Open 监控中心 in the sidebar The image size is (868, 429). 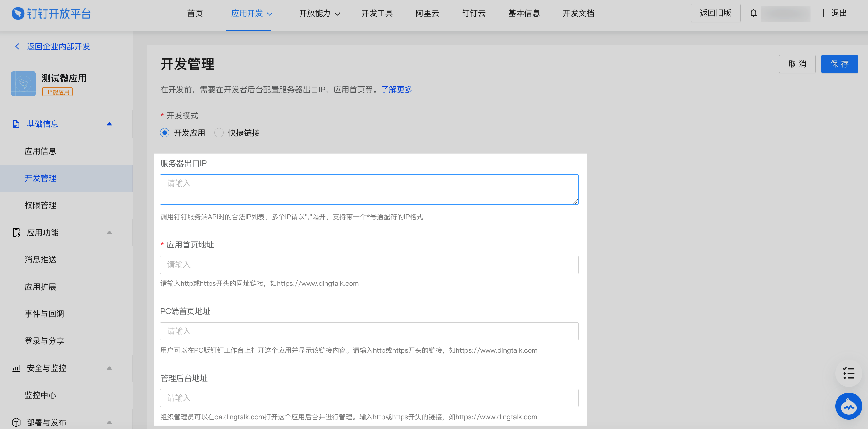(41, 395)
